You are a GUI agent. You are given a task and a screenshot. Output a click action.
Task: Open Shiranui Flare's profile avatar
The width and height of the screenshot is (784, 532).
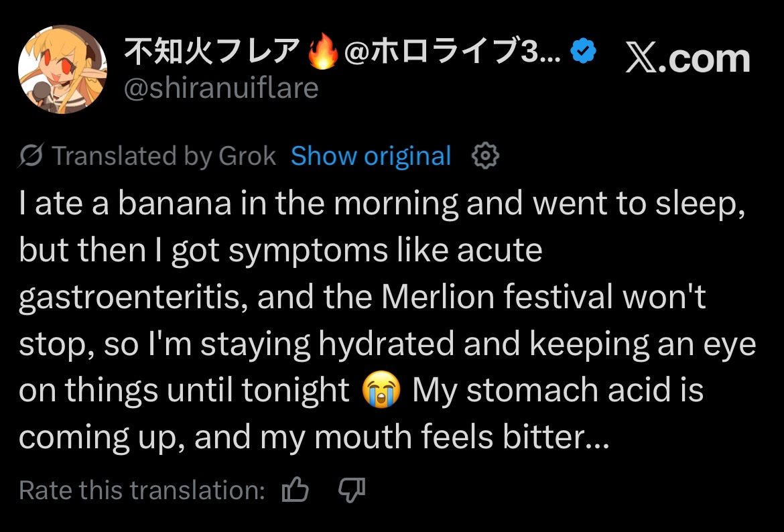point(62,70)
